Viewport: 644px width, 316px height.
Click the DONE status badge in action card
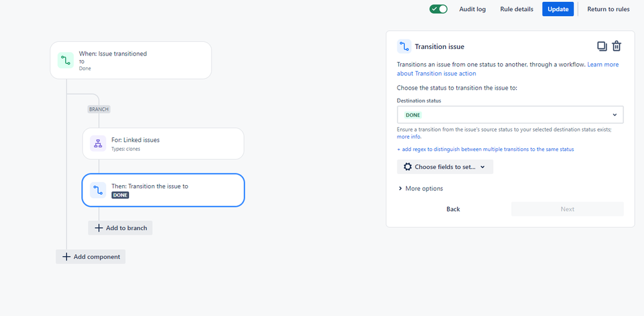[x=120, y=195]
